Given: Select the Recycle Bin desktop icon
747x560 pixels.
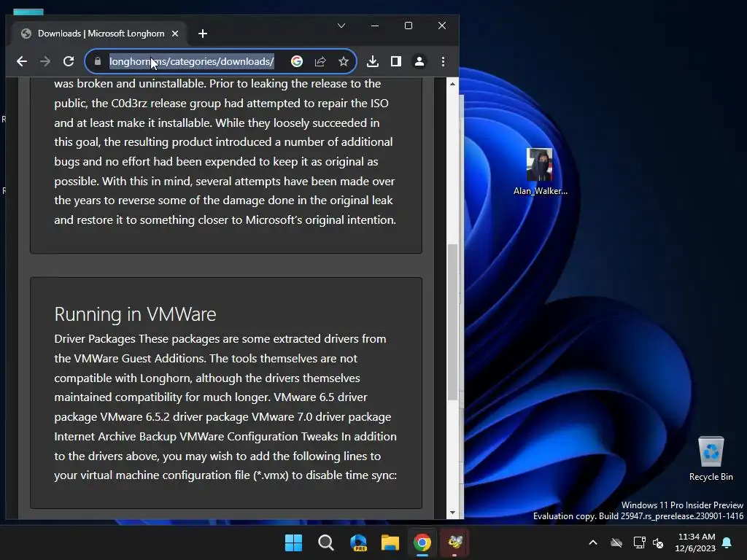Looking at the screenshot, I should click(x=711, y=459).
